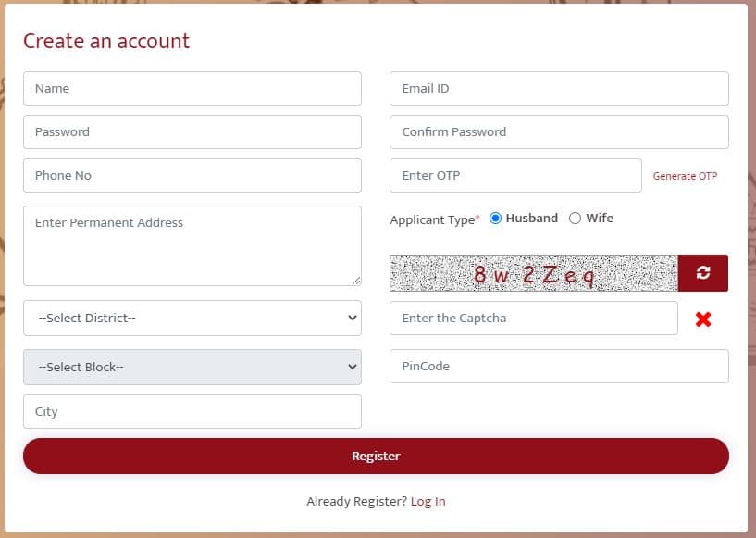Viewport: 756px width, 538px height.
Task: Click the Generate OTP link
Action: click(685, 176)
